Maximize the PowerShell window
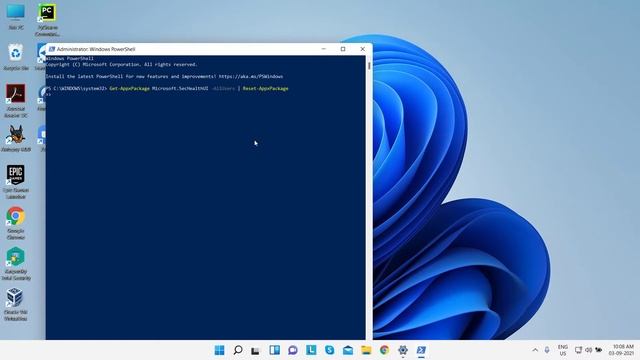The height and width of the screenshot is (360, 640). coord(343,49)
